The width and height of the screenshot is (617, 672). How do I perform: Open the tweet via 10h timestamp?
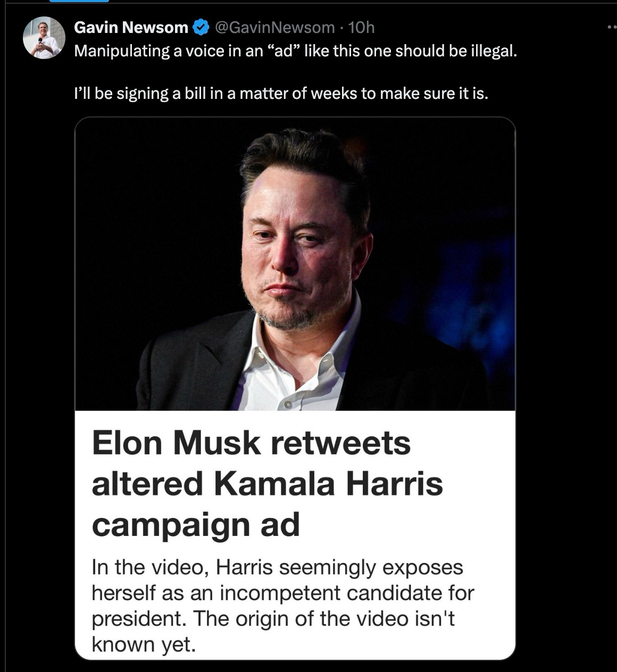pyautogui.click(x=360, y=27)
